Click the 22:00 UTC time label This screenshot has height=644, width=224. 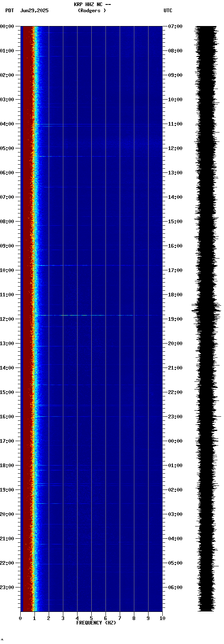point(175,392)
